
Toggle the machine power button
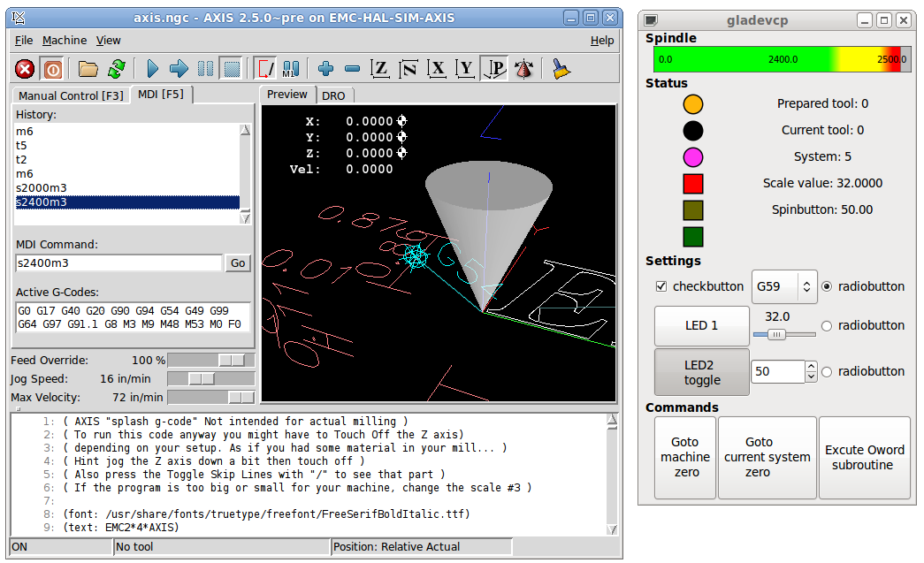click(53, 69)
